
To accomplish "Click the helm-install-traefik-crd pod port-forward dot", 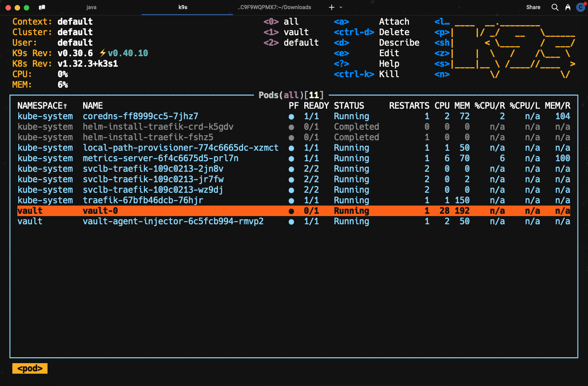I will pos(291,127).
